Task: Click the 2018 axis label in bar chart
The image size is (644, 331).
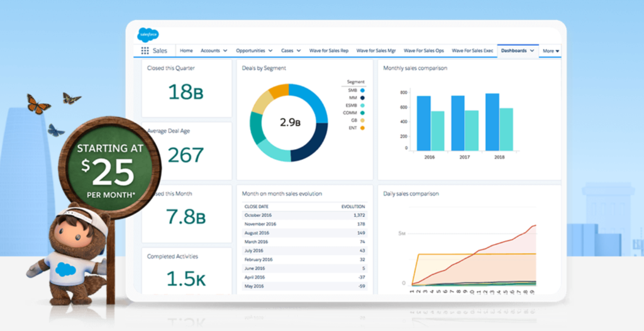Action: pos(499,157)
